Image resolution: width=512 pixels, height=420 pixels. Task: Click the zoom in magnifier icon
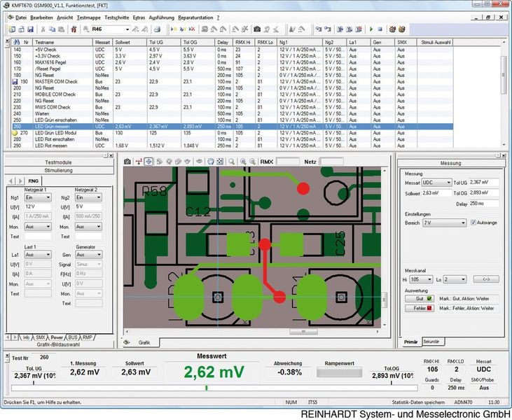click(x=243, y=161)
